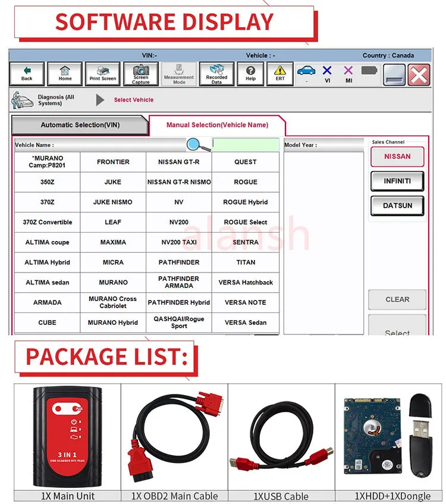Screen dimensions: 446x504
Task: Click the Measurement Mode toolbar icon
Action: [x=179, y=74]
